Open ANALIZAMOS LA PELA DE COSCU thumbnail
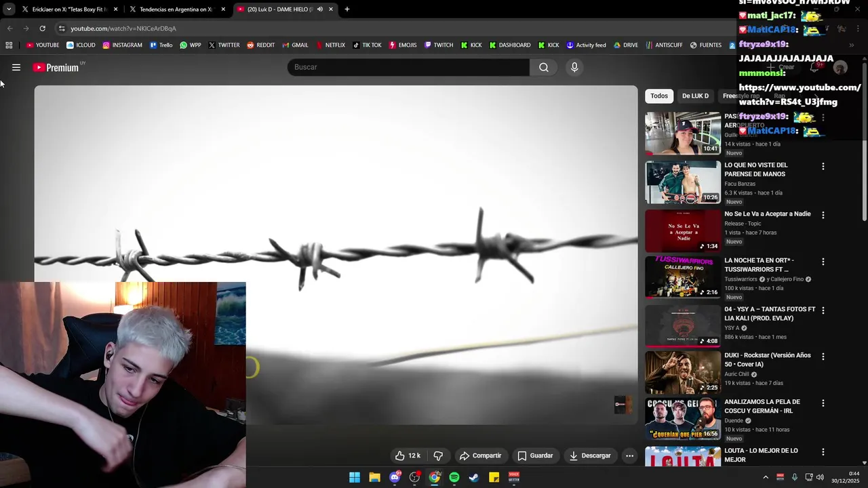Screen dimensions: 868x488 tap(683, 418)
